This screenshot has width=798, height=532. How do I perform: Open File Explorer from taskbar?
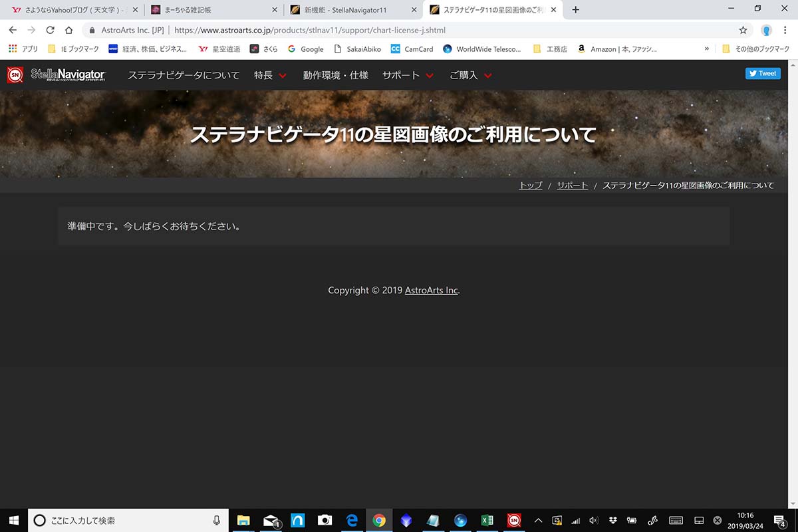[243, 520]
